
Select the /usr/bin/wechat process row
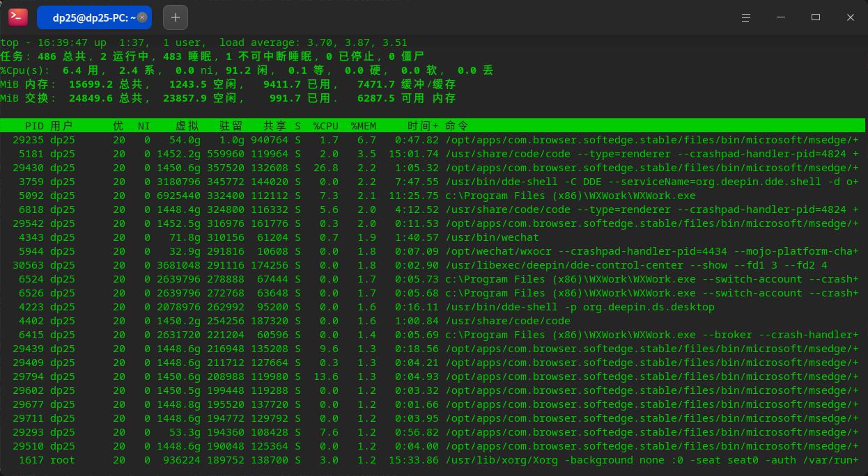pos(433,237)
